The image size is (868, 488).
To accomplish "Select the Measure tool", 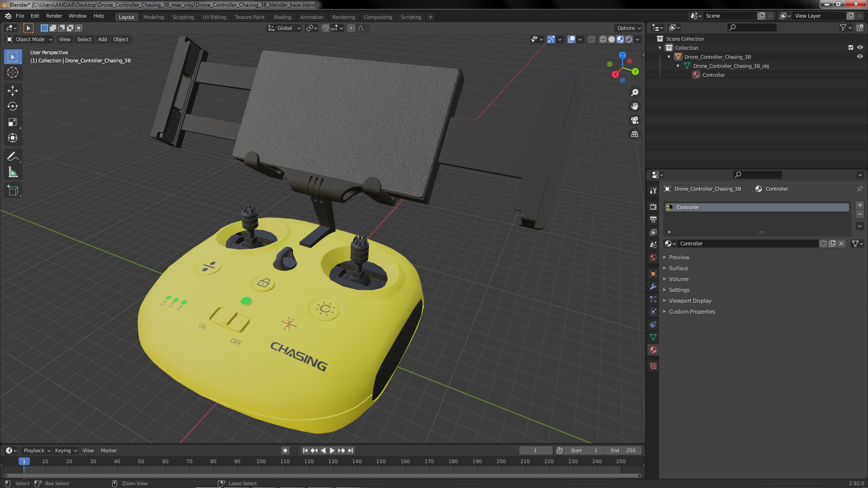I will (13, 173).
